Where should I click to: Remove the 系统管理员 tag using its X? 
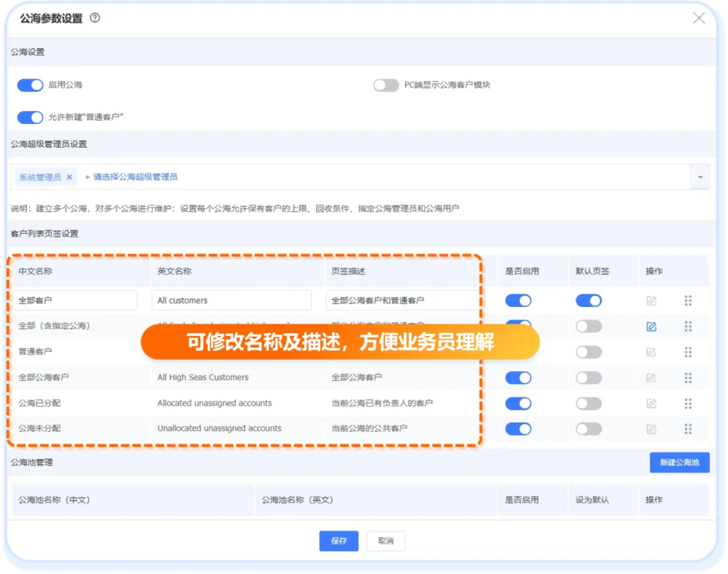[69, 177]
